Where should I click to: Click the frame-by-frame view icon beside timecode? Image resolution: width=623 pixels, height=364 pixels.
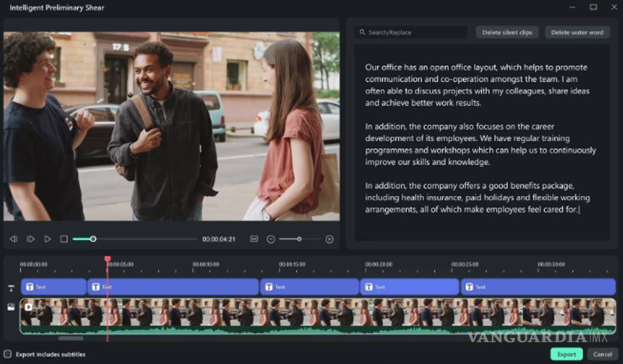(x=254, y=239)
